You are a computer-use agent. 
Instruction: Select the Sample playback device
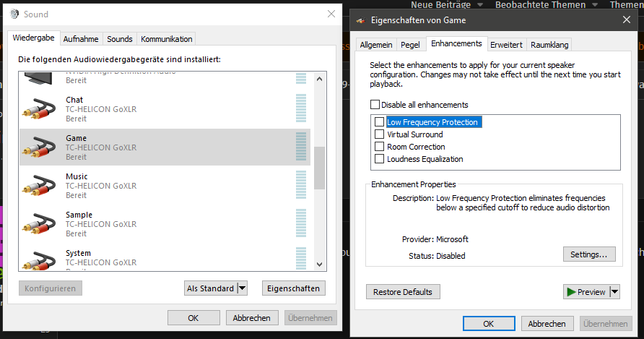(165, 223)
